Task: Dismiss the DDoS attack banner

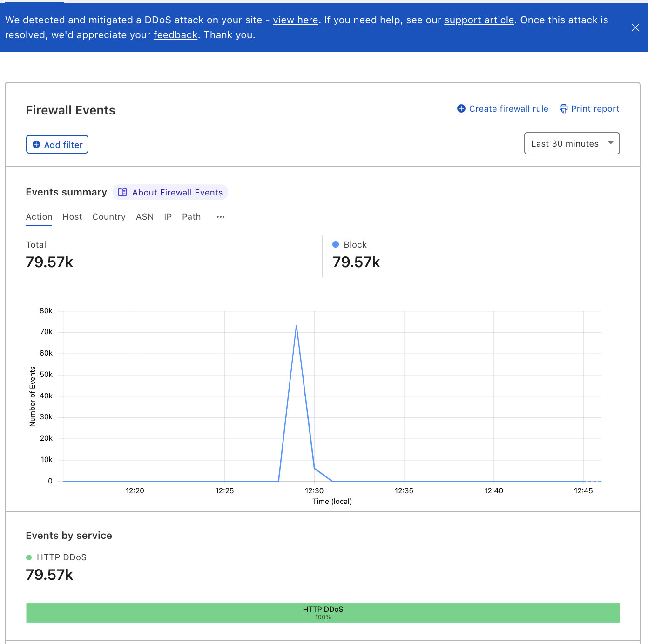Action: 635,27
